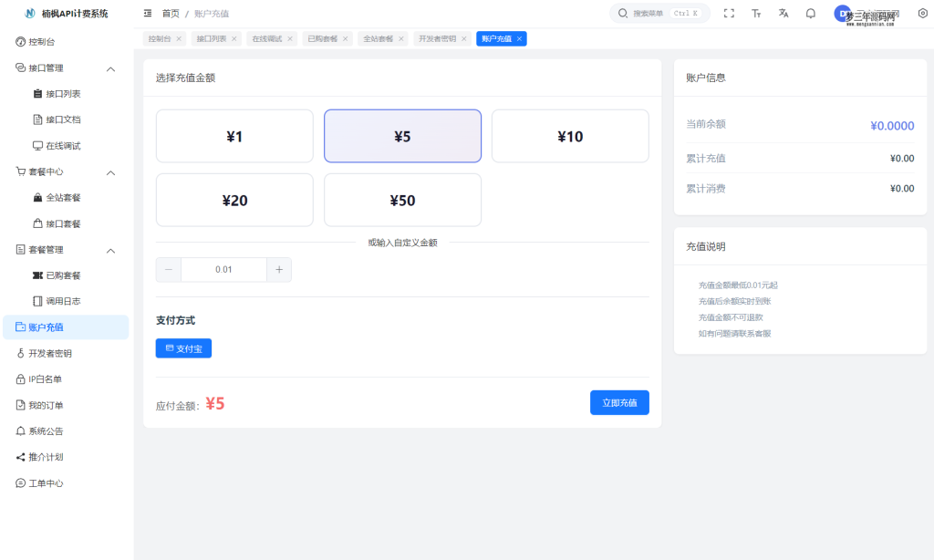Screen dimensions: 934x560
Task: Click the custom amount input field
Action: pyautogui.click(x=223, y=269)
